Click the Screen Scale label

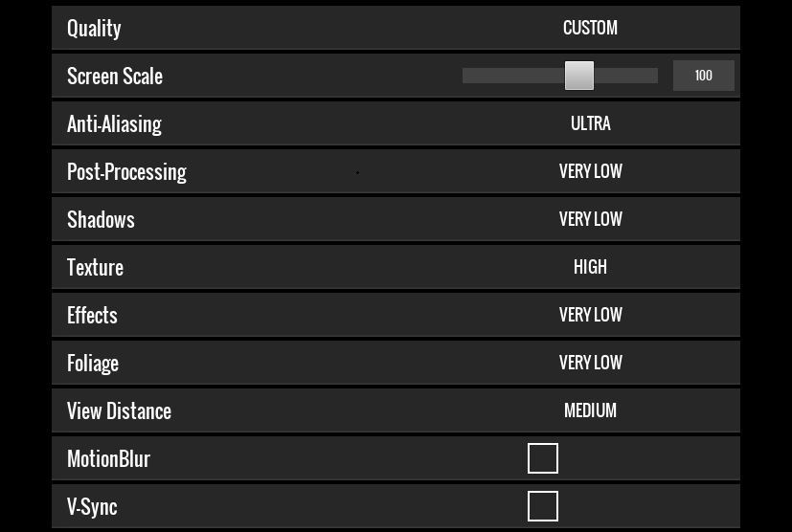115,76
